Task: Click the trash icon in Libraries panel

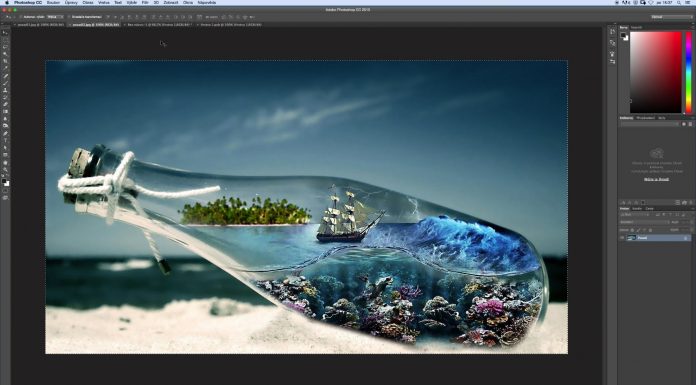Action: pyautogui.click(x=691, y=202)
